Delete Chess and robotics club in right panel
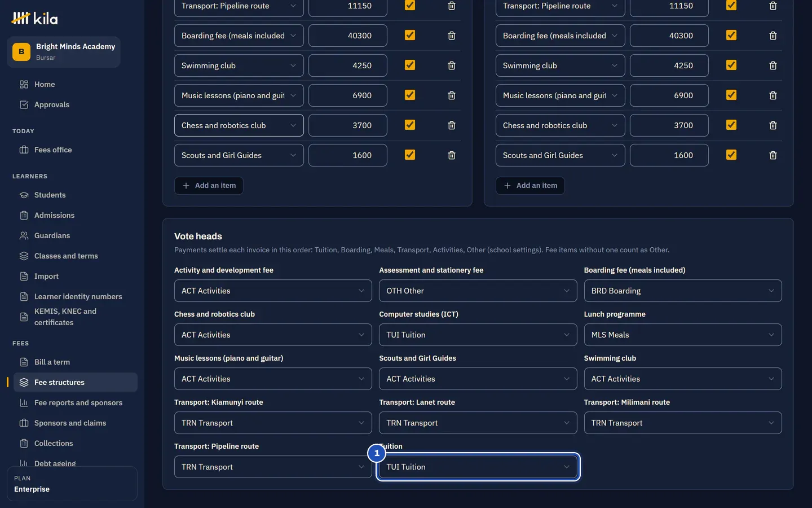This screenshot has width=812, height=508. 773,125
